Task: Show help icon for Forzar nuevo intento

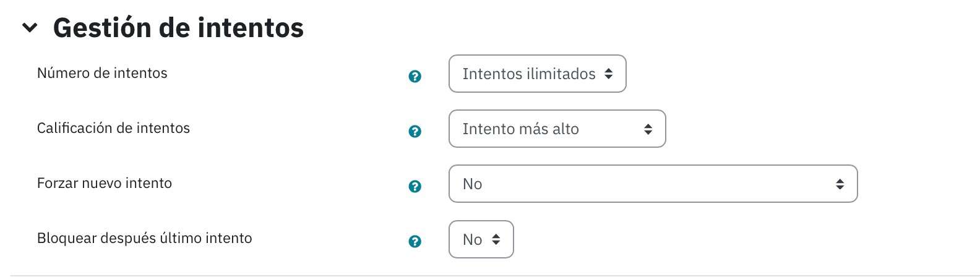Action: (415, 187)
